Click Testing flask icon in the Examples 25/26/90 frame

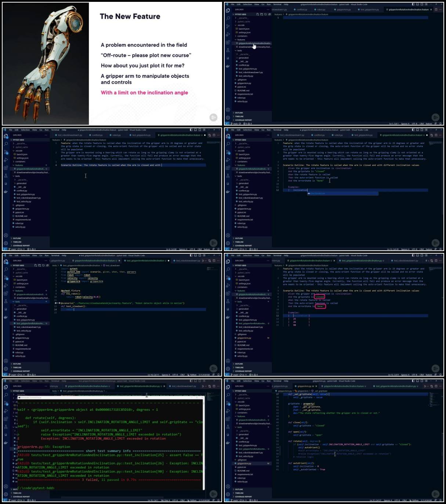pyautogui.click(x=228, y=301)
